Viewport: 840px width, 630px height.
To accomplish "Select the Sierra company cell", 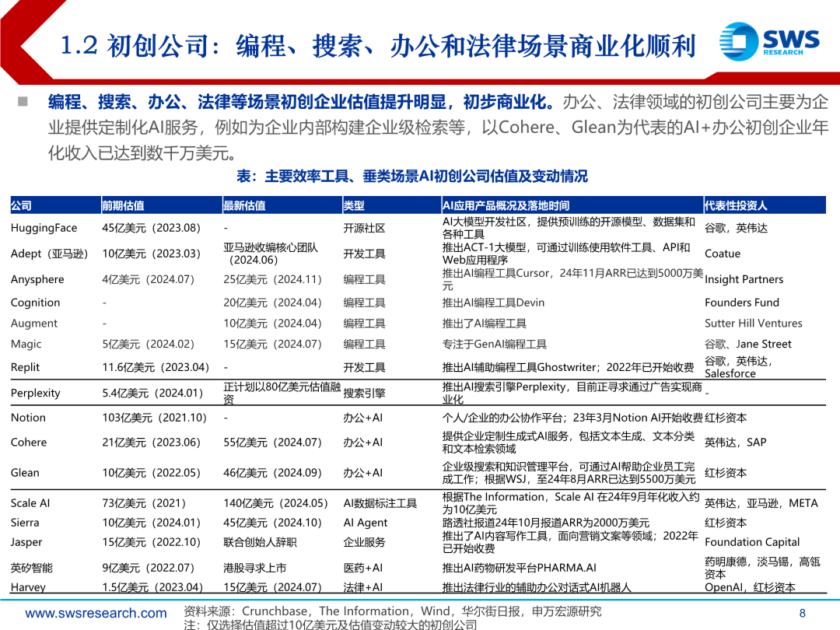I will (x=25, y=523).
